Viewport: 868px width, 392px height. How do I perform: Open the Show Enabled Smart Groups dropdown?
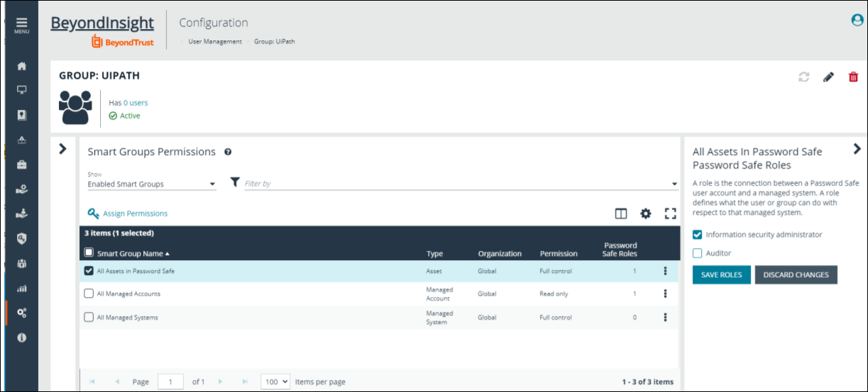(x=151, y=184)
